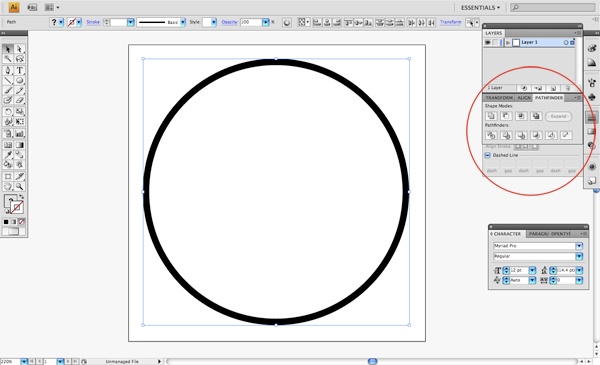Screen dimensions: 600x365
Task: Set None mode button below fill swatches
Action: (22, 222)
